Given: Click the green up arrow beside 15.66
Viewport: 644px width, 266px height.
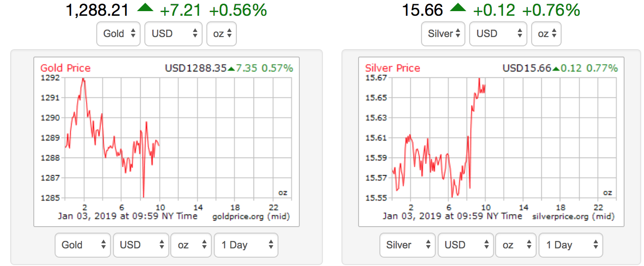Looking at the screenshot, I should pos(458,9).
